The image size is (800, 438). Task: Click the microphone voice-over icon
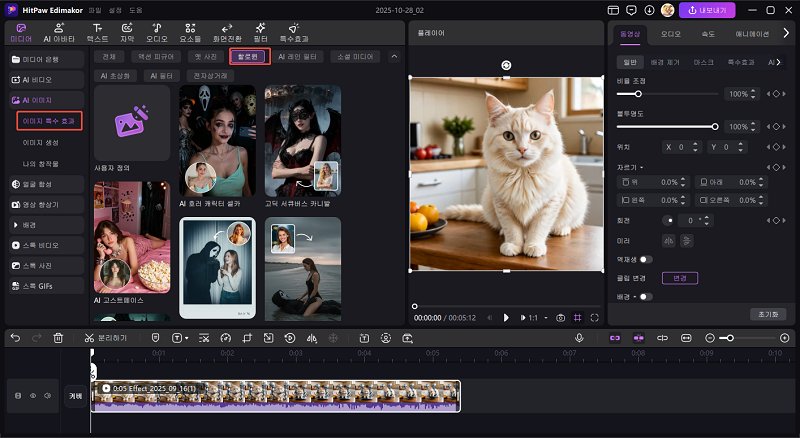tap(579, 338)
